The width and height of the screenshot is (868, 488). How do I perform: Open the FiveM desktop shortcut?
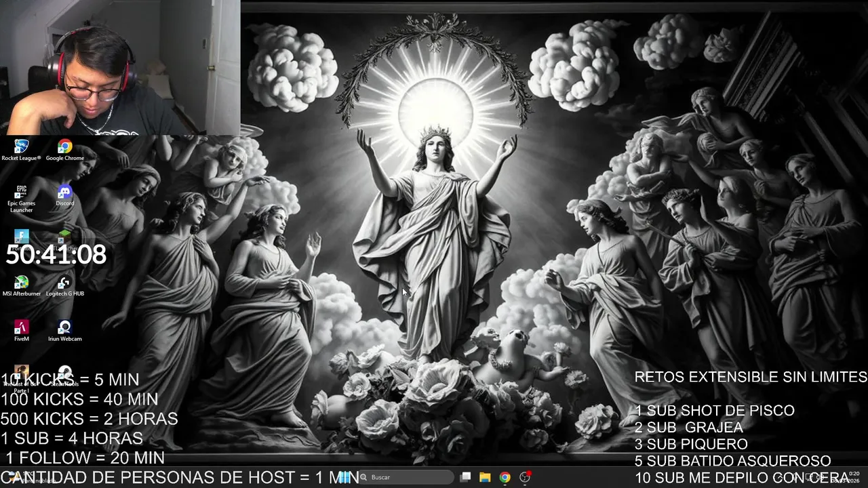click(x=22, y=331)
